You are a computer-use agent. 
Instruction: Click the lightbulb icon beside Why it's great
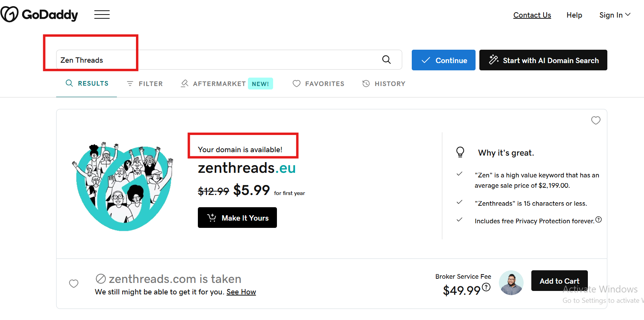pos(460,152)
